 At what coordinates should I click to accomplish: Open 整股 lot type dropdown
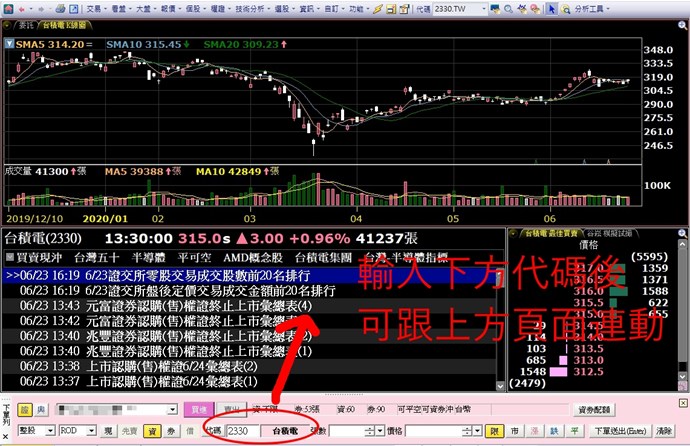(x=51, y=431)
